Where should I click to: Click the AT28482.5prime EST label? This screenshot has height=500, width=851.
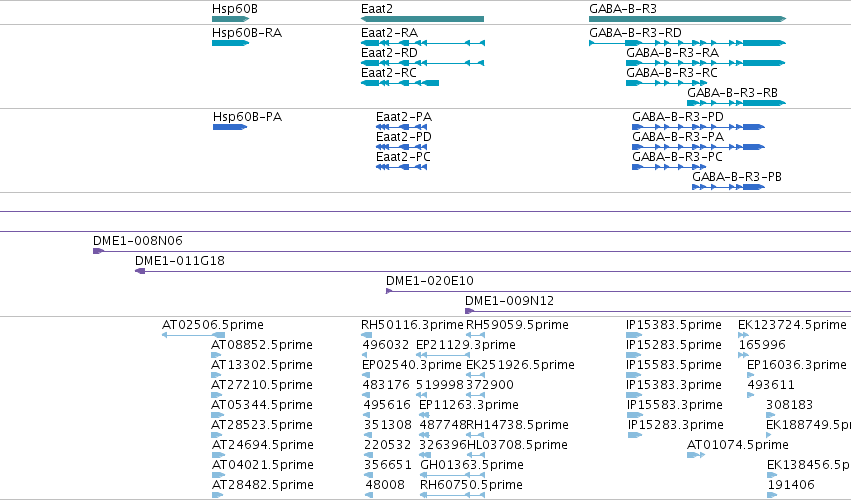pos(263,485)
